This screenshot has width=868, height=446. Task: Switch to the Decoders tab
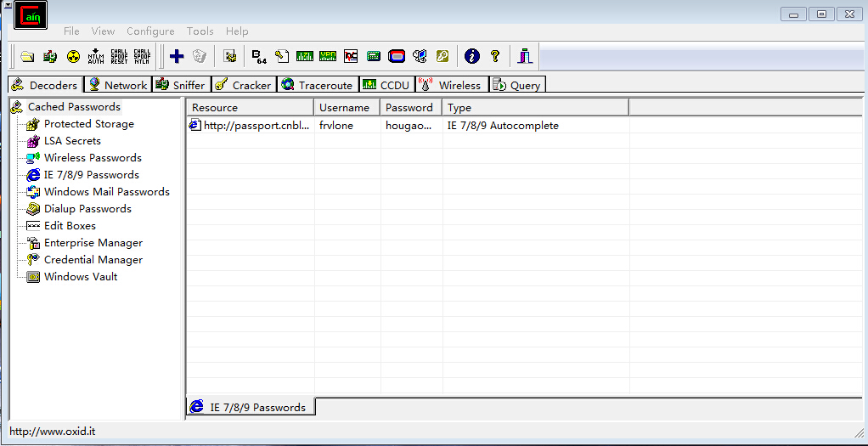coord(45,85)
